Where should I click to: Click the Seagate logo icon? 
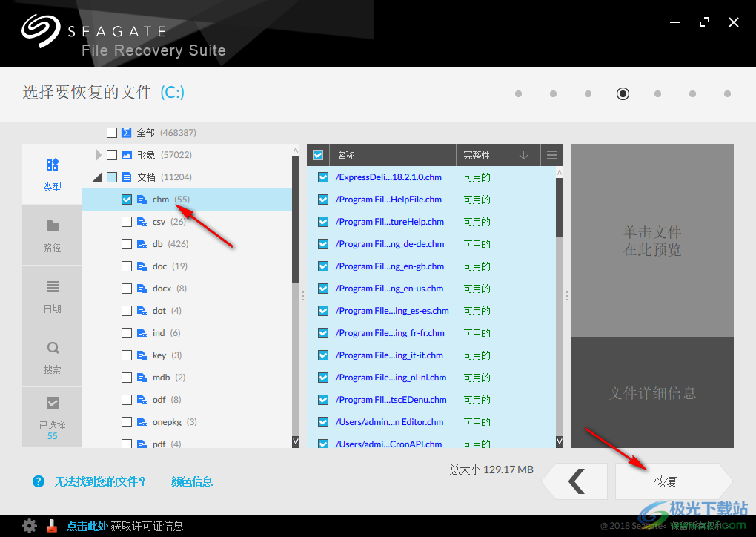[x=41, y=30]
